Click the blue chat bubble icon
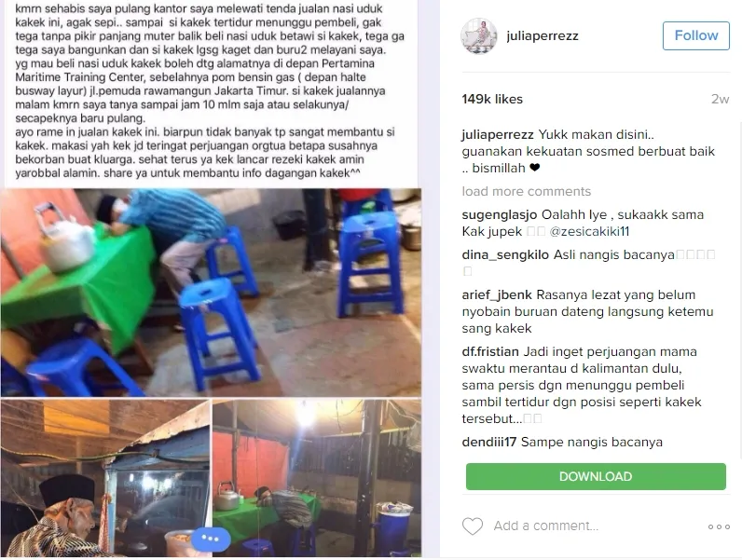This screenshot has width=742, height=560. coord(211,539)
